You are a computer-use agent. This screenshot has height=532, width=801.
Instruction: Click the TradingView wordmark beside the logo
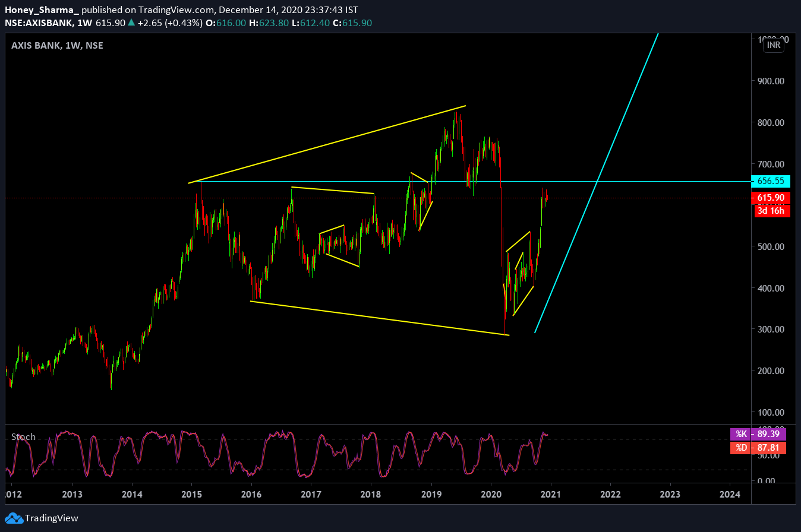coord(52,518)
